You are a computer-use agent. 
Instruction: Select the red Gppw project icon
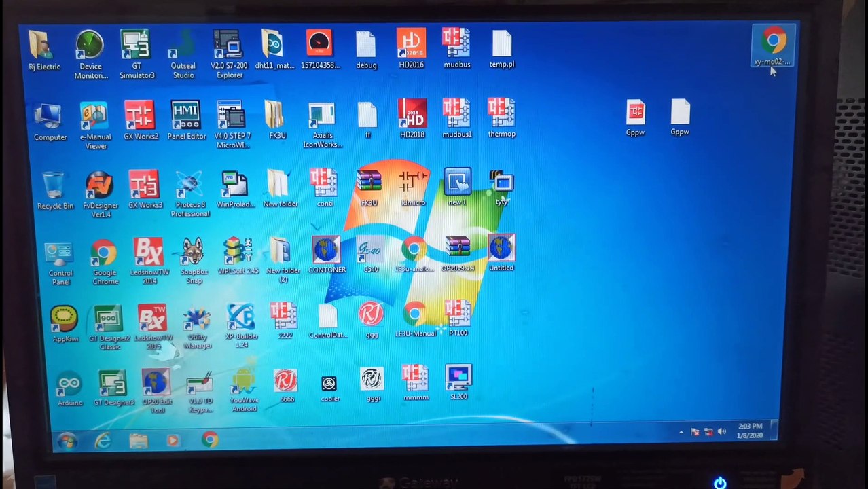[635, 117]
